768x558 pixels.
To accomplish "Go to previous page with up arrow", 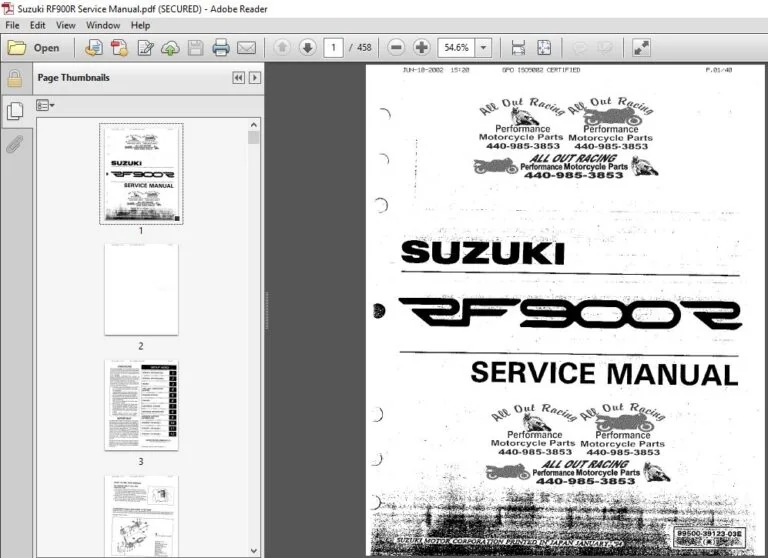I will coord(282,48).
